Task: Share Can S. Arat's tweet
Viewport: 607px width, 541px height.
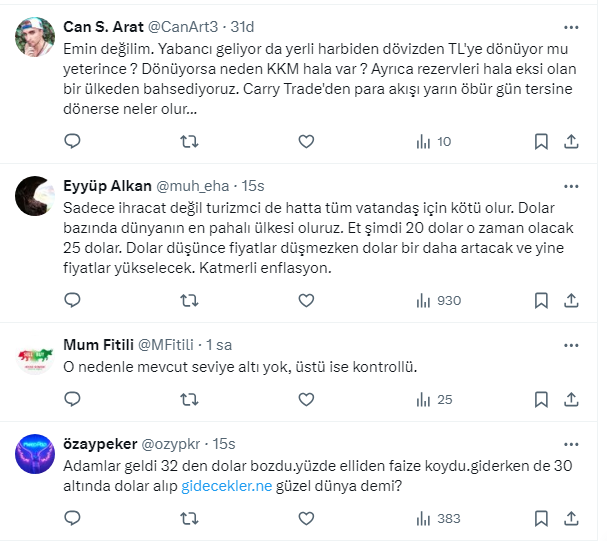Action: [x=571, y=141]
